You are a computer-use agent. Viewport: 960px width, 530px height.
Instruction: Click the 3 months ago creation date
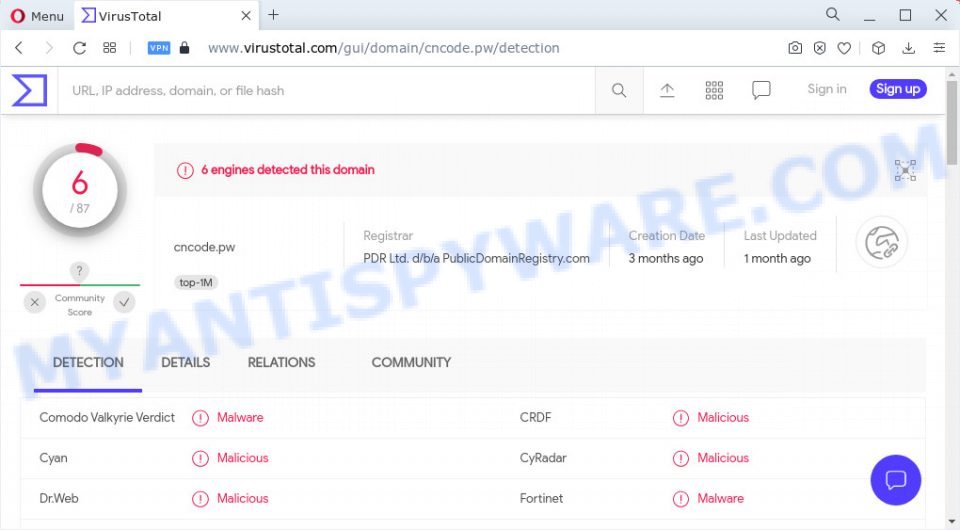click(666, 258)
